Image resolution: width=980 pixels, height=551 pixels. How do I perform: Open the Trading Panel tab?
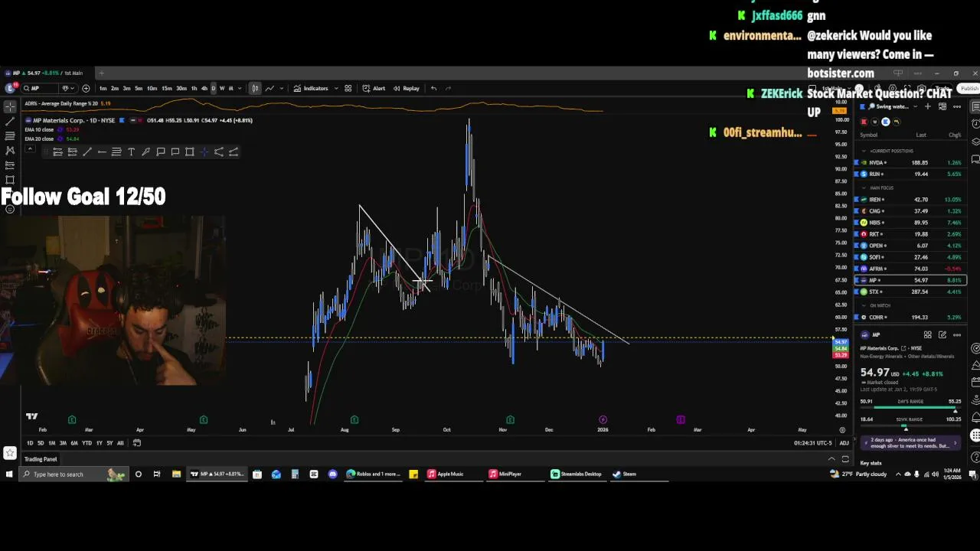coord(41,459)
